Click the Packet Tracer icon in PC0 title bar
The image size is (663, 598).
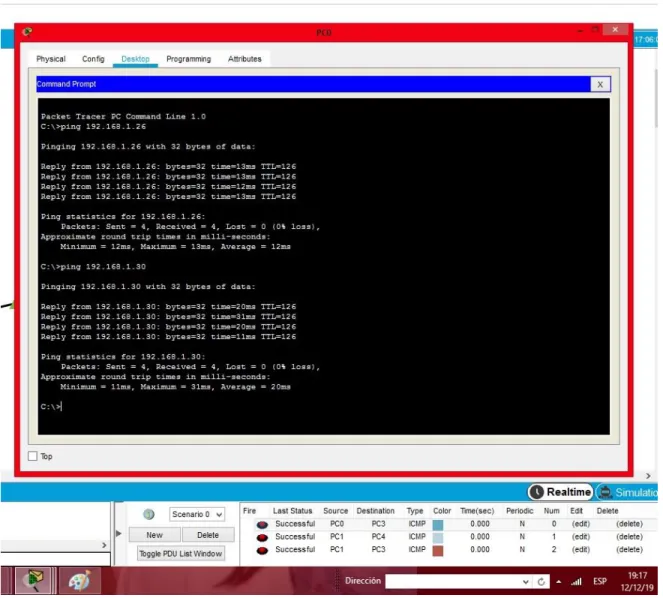(x=27, y=31)
